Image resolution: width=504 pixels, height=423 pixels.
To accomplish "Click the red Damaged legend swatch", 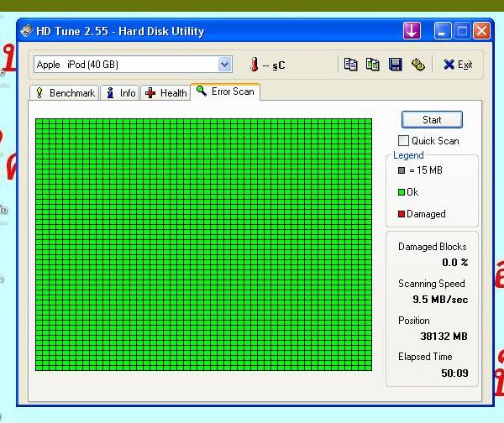I will [402, 214].
